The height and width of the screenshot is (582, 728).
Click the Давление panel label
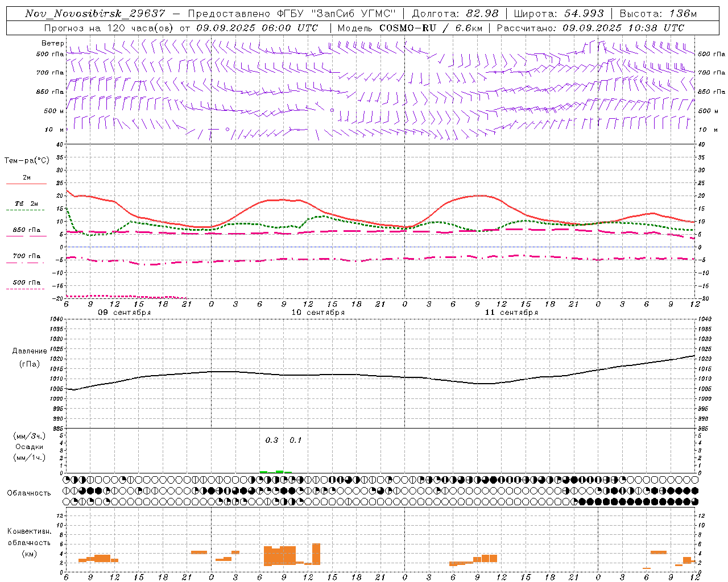pyautogui.click(x=30, y=351)
